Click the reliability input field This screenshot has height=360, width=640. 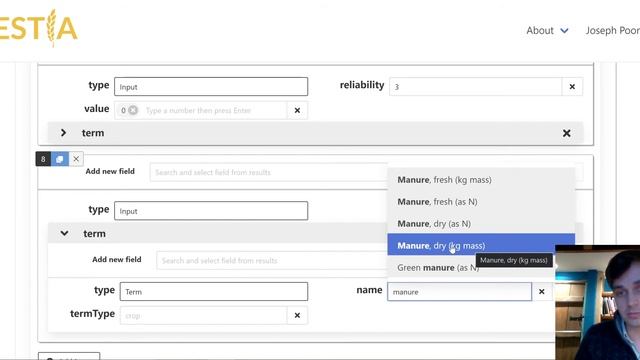[476, 87]
